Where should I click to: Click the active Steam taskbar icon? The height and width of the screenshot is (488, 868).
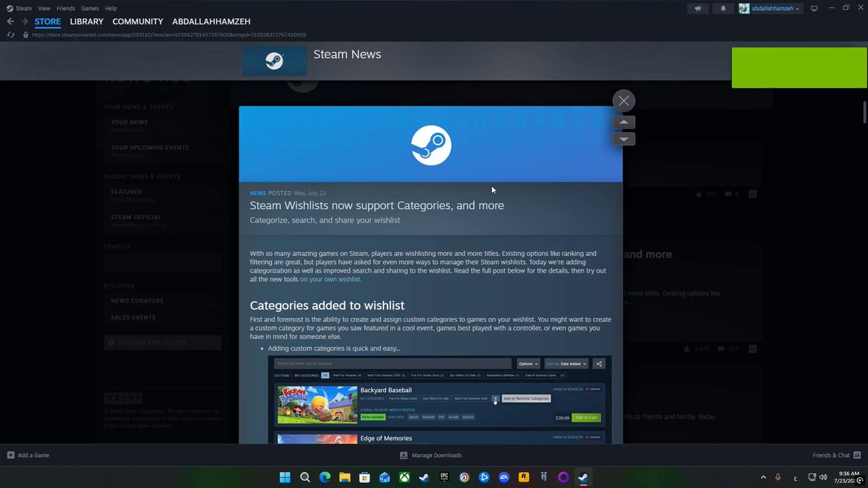point(583,477)
